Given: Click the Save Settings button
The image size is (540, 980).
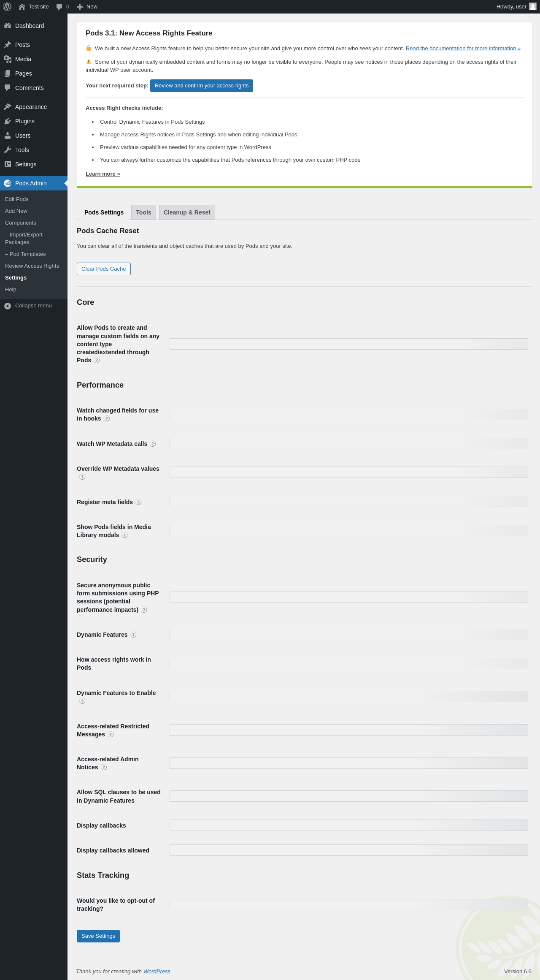Looking at the screenshot, I should coord(98,936).
